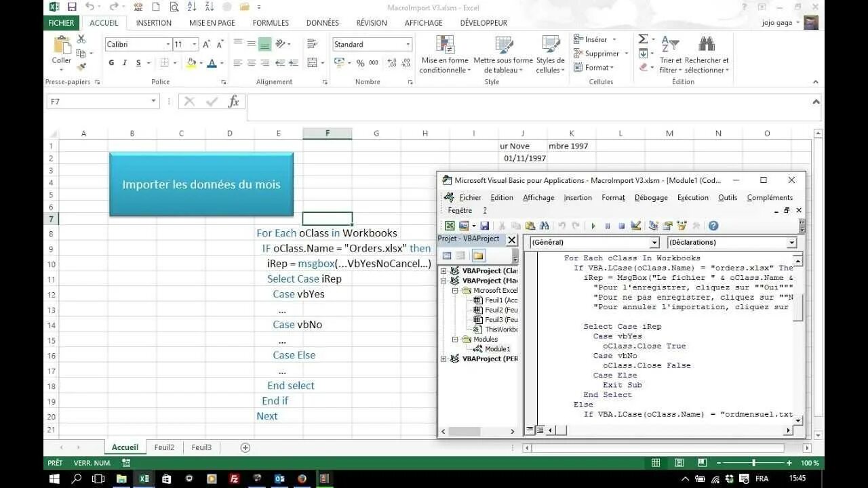Click the AutoSum sigma icon
Viewport: 868px width, 488px height.
click(643, 39)
